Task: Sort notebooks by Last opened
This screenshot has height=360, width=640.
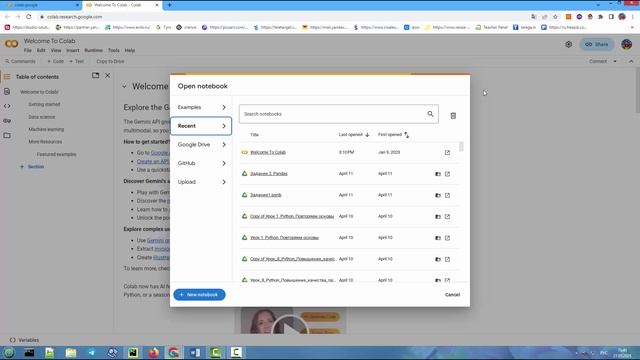Action: [354, 135]
